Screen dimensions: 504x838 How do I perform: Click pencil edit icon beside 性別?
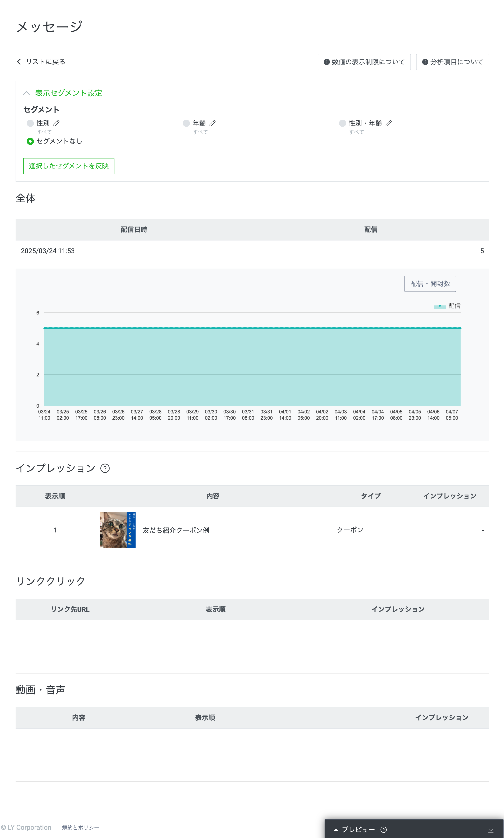click(56, 123)
